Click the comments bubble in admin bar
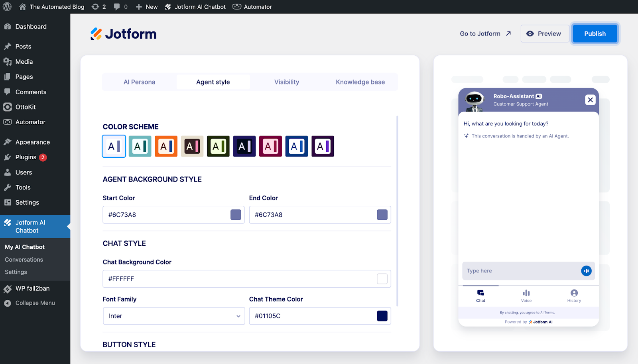 pyautogui.click(x=117, y=6)
